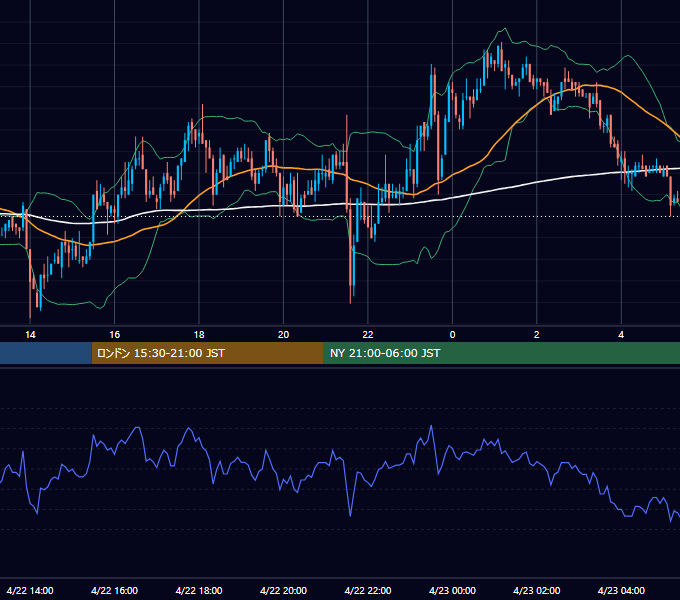This screenshot has width=680, height=600.
Task: Click the London session bar 15:30-21:00 JST
Action: [x=207, y=353]
